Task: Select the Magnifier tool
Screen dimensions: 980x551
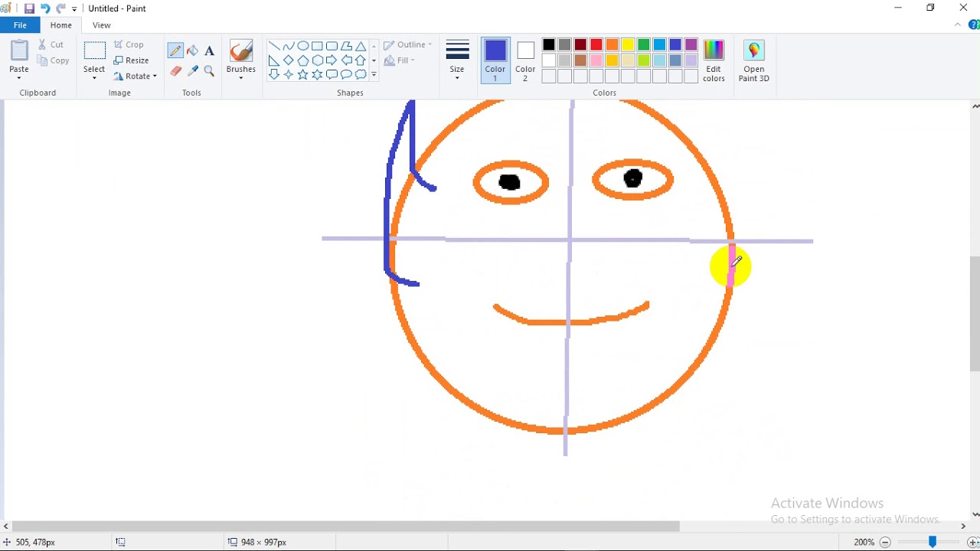Action: click(209, 71)
